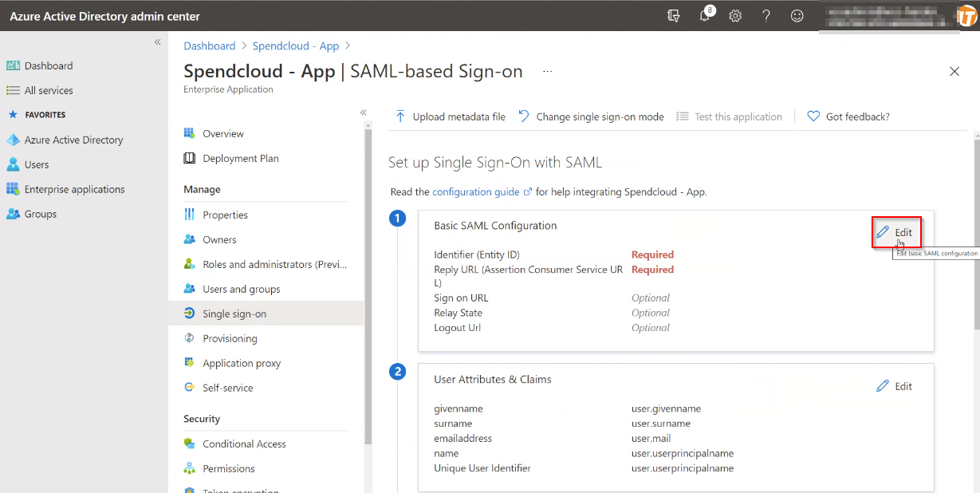Click Test this application

[729, 116]
